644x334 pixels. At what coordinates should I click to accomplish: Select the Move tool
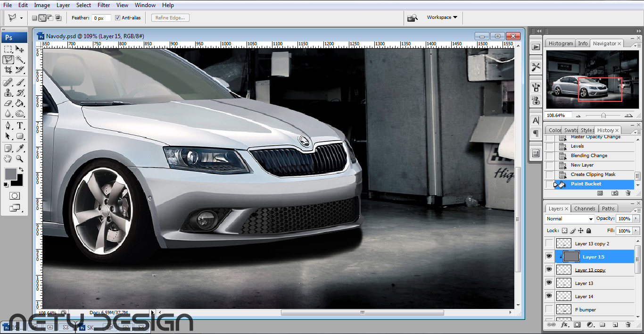point(20,49)
